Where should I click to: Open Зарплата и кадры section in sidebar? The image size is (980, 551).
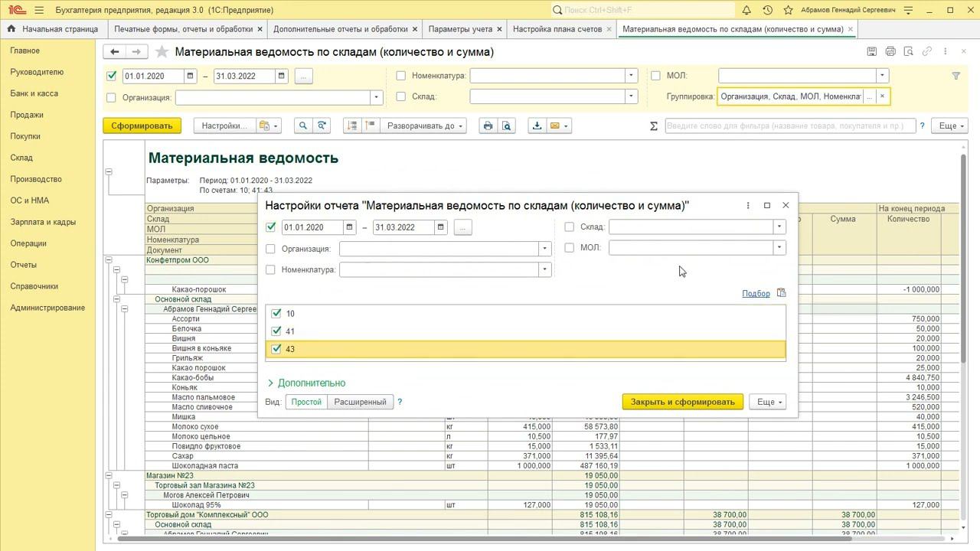tap(43, 222)
